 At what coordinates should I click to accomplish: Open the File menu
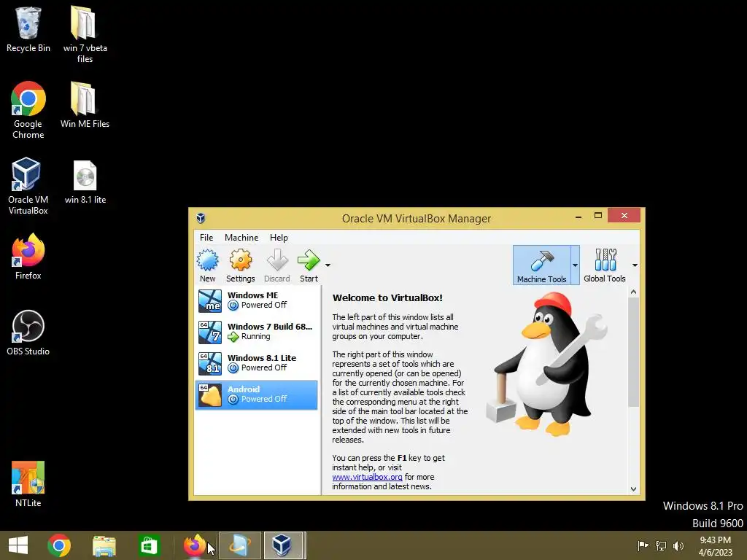pos(206,237)
